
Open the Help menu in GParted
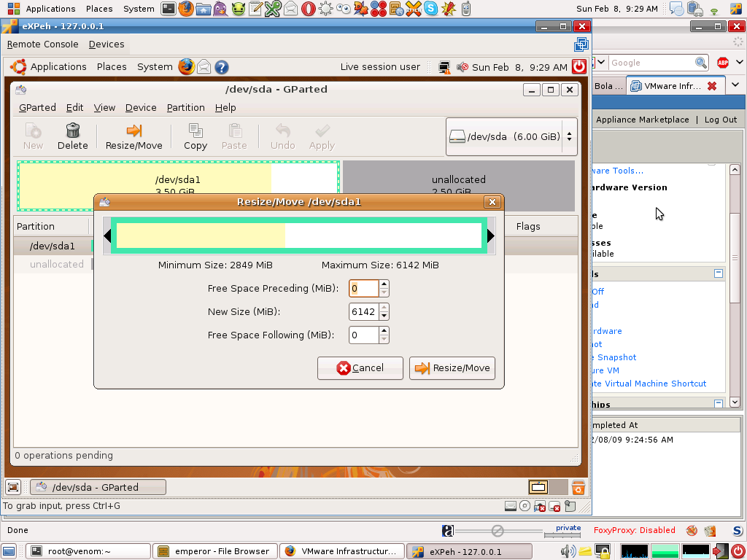225,108
